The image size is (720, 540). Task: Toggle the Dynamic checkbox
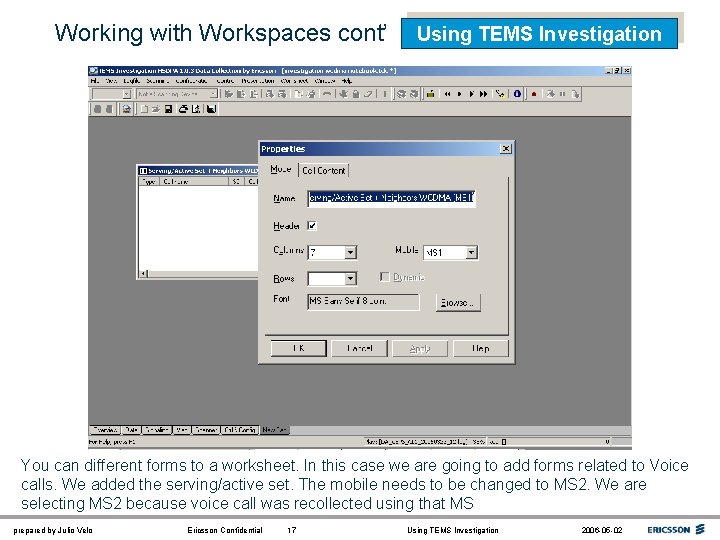click(x=385, y=277)
